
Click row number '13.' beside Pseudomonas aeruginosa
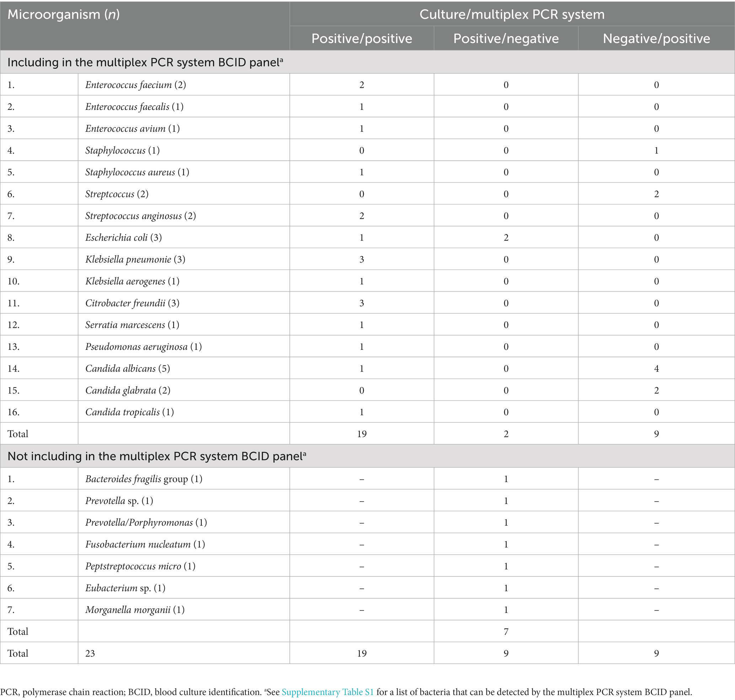click(14, 347)
